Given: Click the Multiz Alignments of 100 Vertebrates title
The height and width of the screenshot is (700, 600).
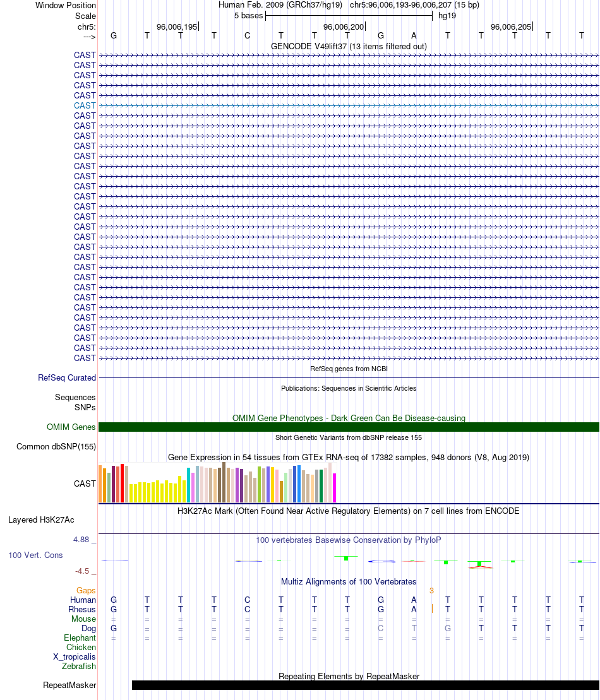Looking at the screenshot, I should coord(349,582).
